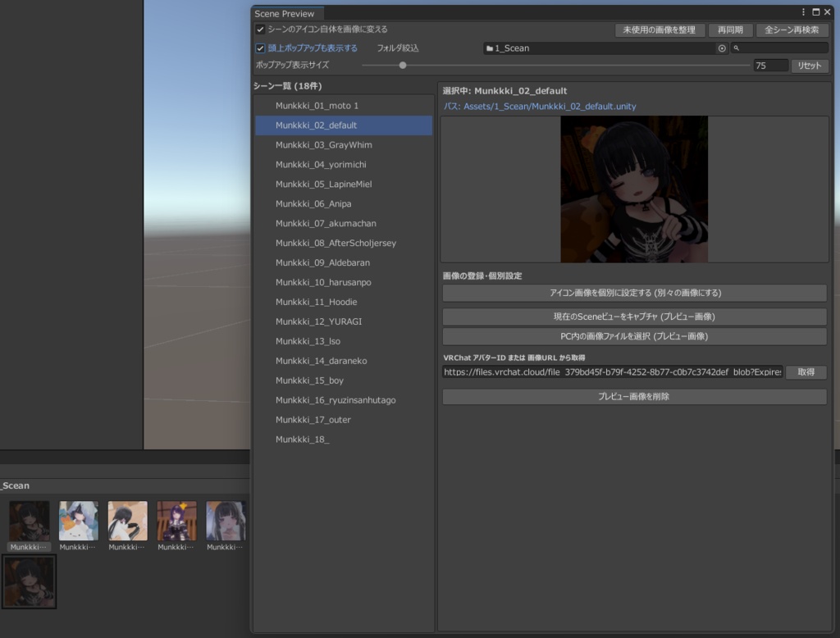840x638 pixels.
Task: Click PC内の画像ファイルを選択 button
Action: [x=634, y=336]
